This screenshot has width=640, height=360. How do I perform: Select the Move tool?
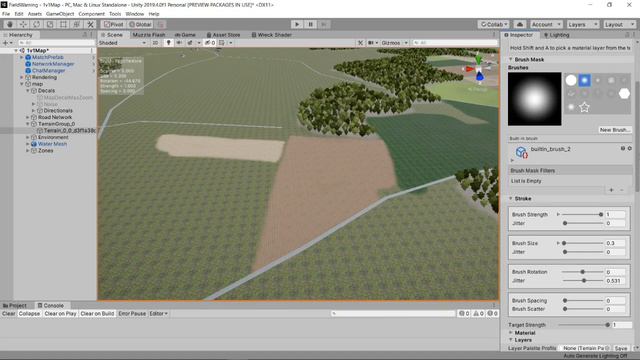pyautogui.click(x=23, y=24)
